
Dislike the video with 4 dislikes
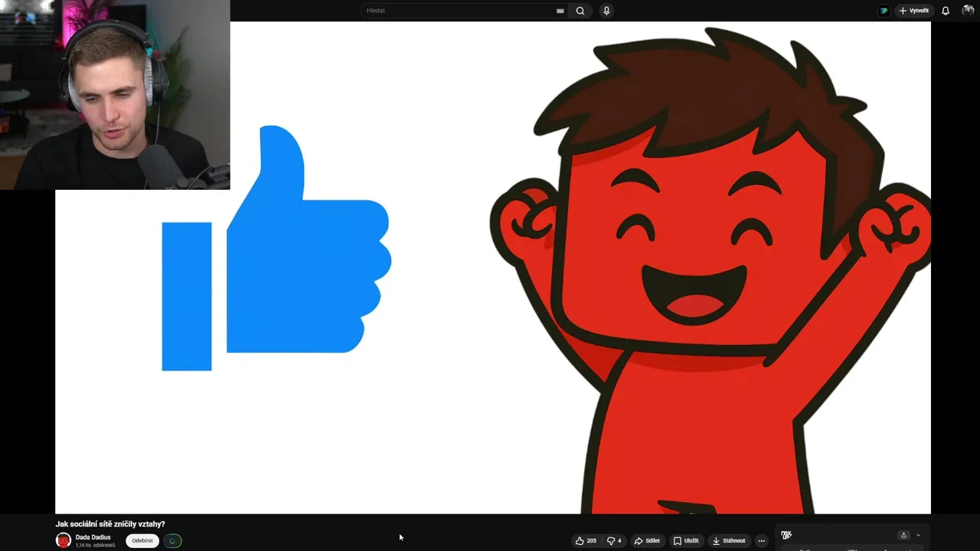point(614,540)
